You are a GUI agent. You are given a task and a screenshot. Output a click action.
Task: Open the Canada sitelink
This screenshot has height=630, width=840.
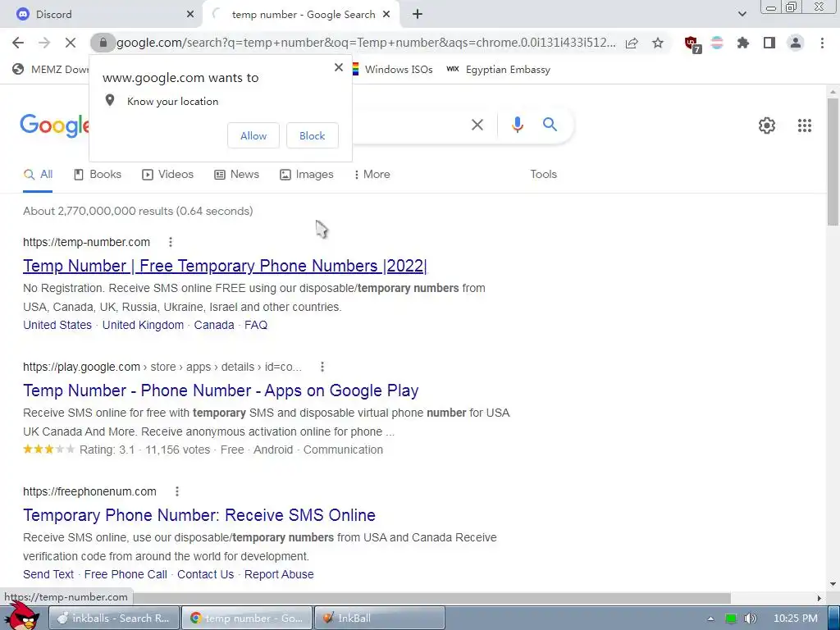tap(214, 325)
